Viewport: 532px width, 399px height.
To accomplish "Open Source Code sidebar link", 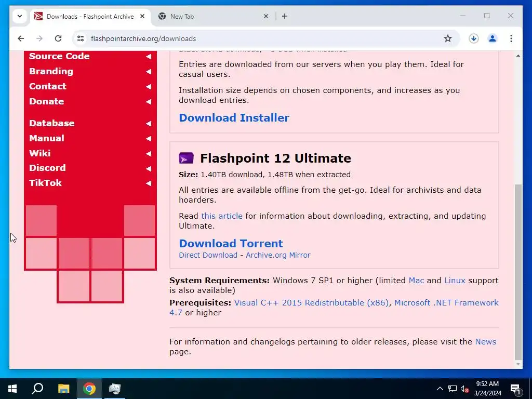I will click(59, 56).
